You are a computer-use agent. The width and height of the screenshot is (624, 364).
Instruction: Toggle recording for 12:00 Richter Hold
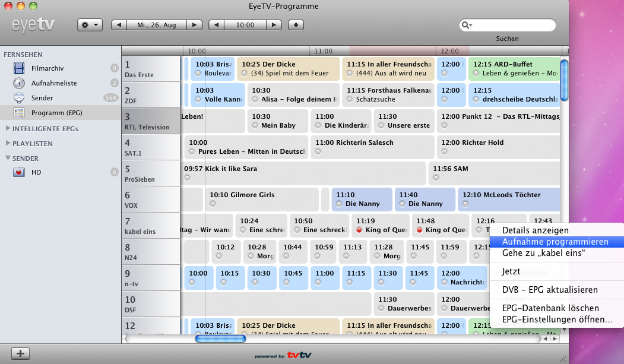[445, 151]
